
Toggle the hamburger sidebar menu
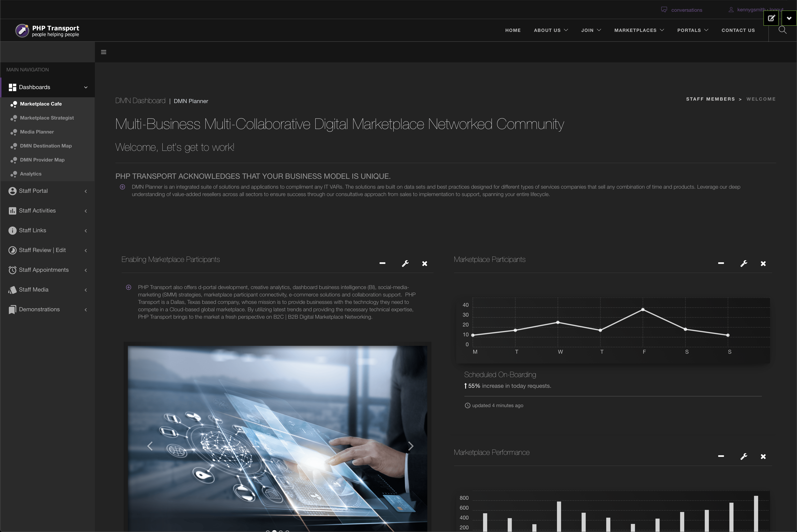pos(104,52)
